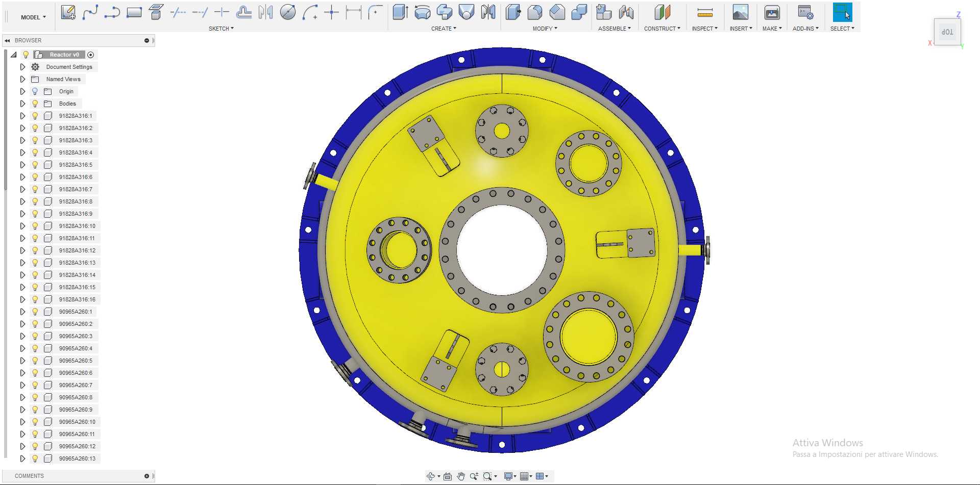Screen dimensions: 980x485
Task: Open the SKETCH menu
Action: point(221,29)
